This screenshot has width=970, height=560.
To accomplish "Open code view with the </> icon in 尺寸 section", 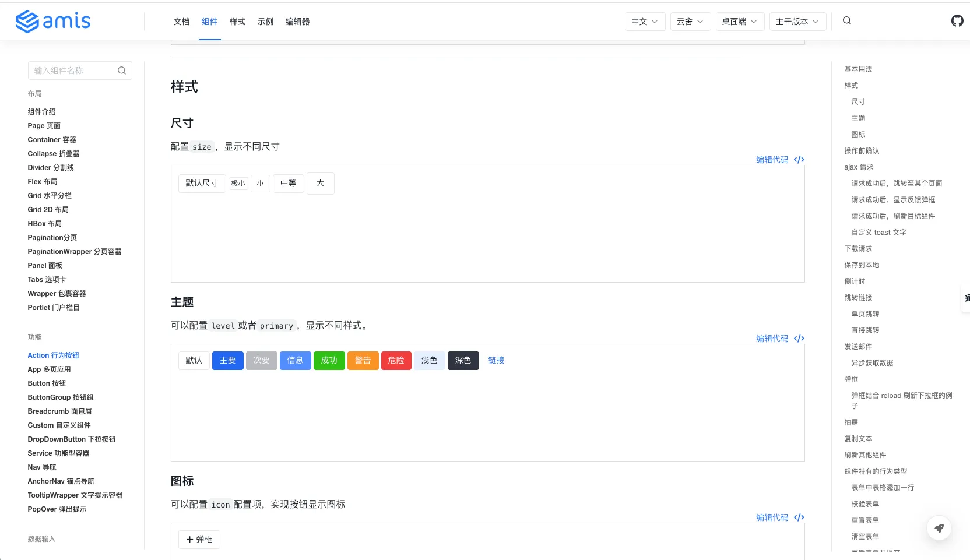I will pos(799,159).
